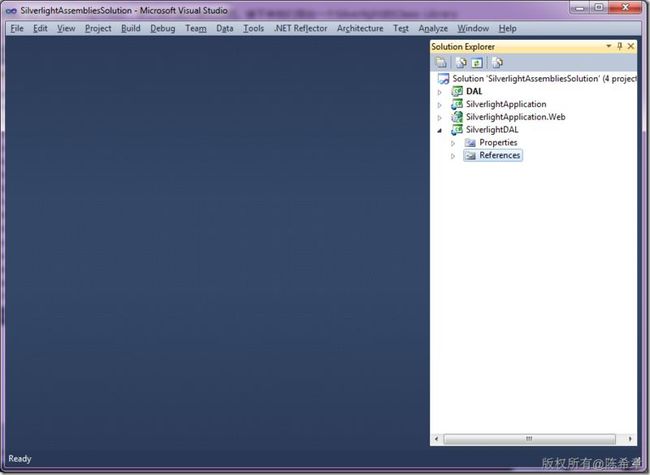Image resolution: width=650 pixels, height=475 pixels.
Task: Click the rightmost Solution Explorer toolbar icon
Action: coord(497,63)
